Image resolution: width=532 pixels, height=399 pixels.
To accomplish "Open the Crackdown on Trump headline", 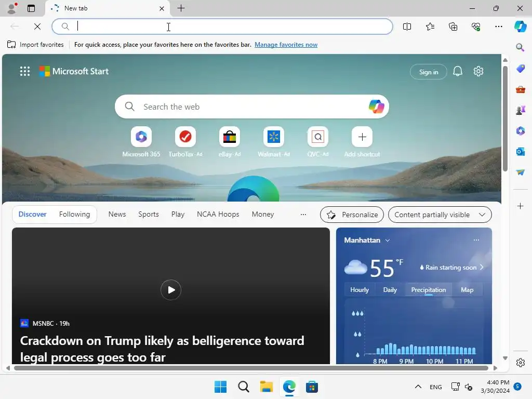I will [162, 349].
